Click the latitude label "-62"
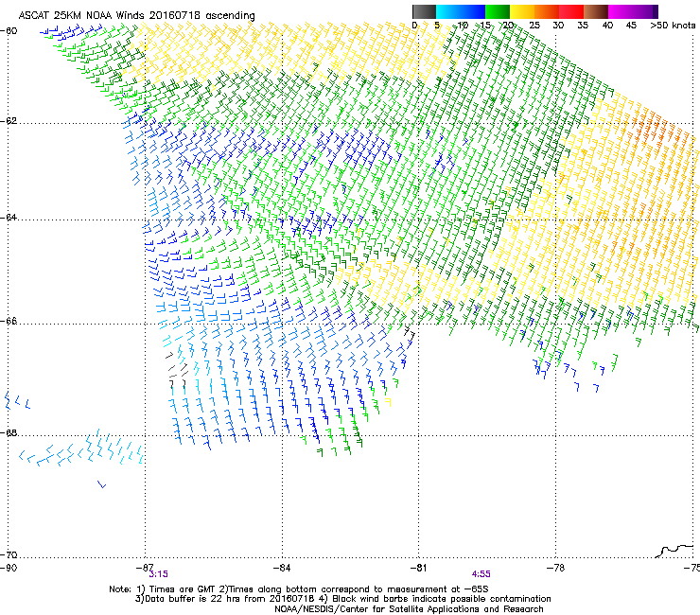This screenshot has height=615, width=700. point(9,121)
